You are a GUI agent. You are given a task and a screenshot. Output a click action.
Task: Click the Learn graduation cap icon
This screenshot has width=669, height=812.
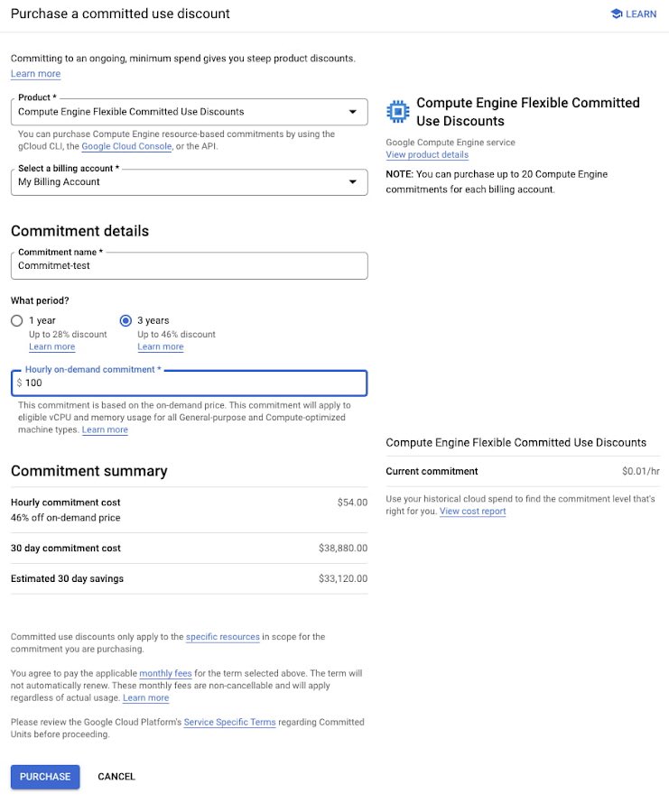[x=617, y=14]
